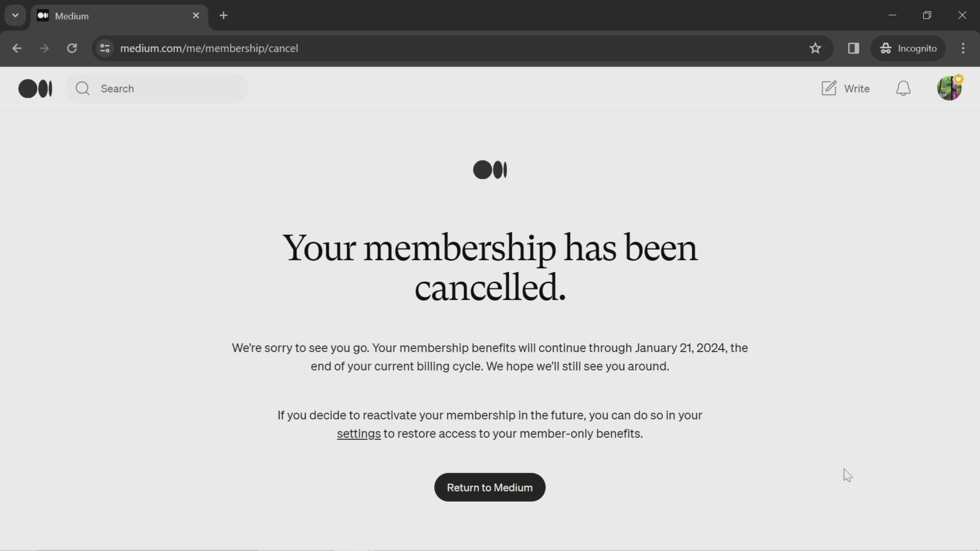Image resolution: width=980 pixels, height=551 pixels.
Task: Open the Search bar on Medium
Action: (157, 88)
